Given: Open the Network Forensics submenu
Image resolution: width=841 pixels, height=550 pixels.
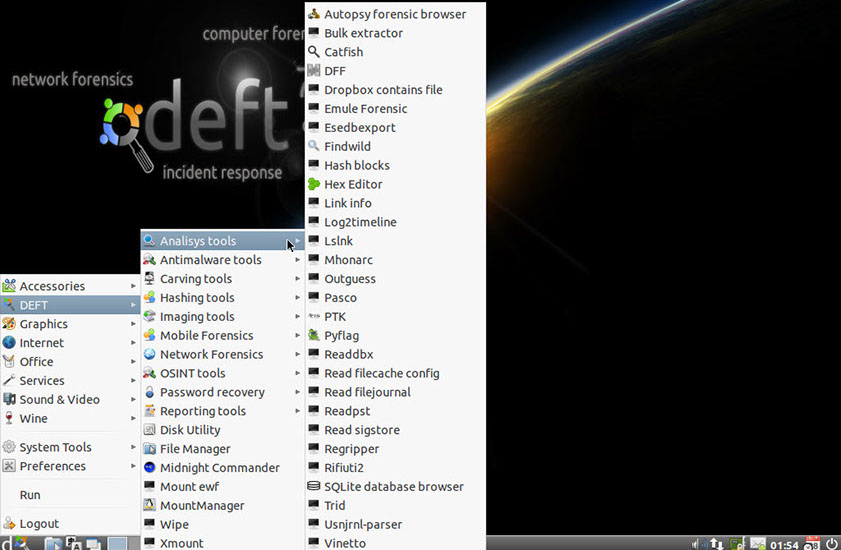Looking at the screenshot, I should (x=211, y=355).
